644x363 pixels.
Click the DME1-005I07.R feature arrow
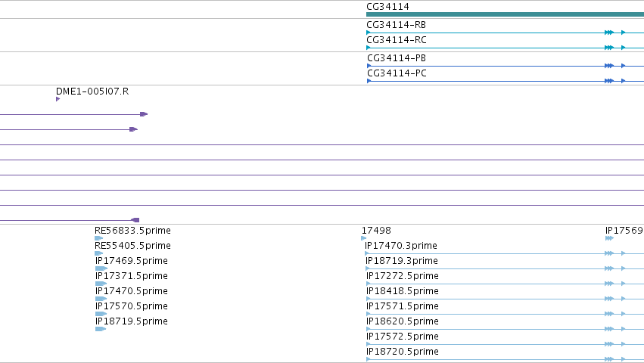(x=58, y=99)
